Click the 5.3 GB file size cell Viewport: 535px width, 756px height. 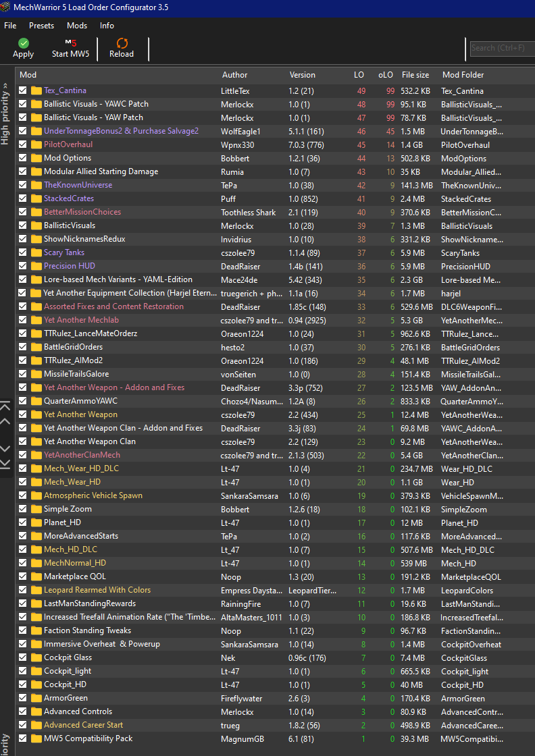413,320
